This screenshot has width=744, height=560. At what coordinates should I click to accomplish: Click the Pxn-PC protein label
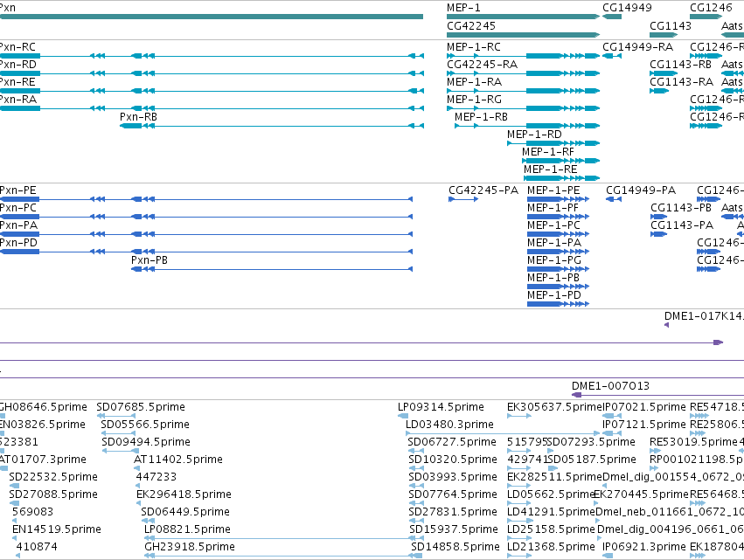(18, 208)
